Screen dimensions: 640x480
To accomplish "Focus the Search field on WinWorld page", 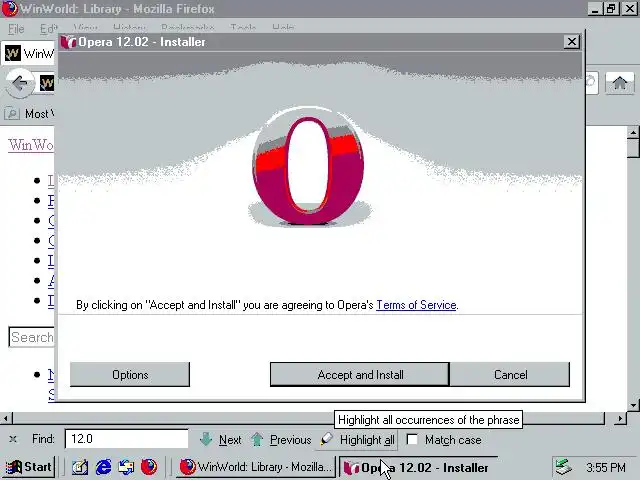I will [31, 337].
